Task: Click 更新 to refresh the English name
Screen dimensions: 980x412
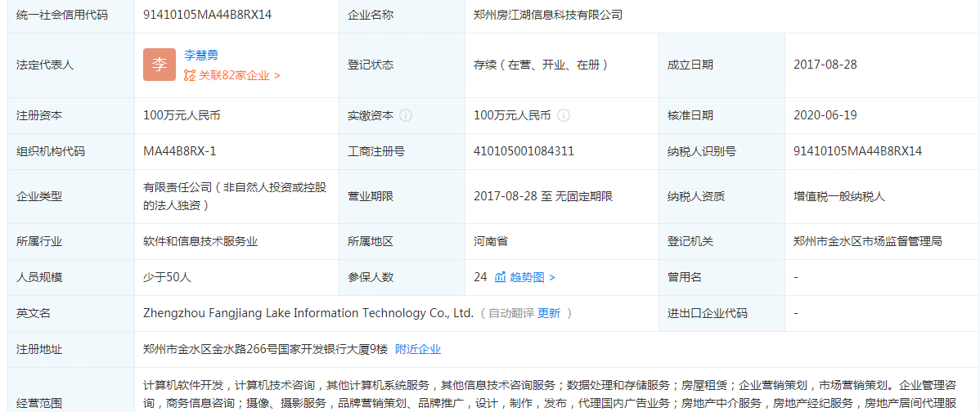Action: click(x=549, y=313)
